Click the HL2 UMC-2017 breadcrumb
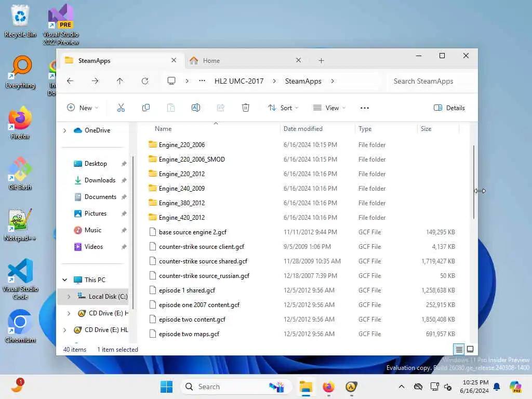Image resolution: width=532 pixels, height=399 pixels. pos(239,81)
